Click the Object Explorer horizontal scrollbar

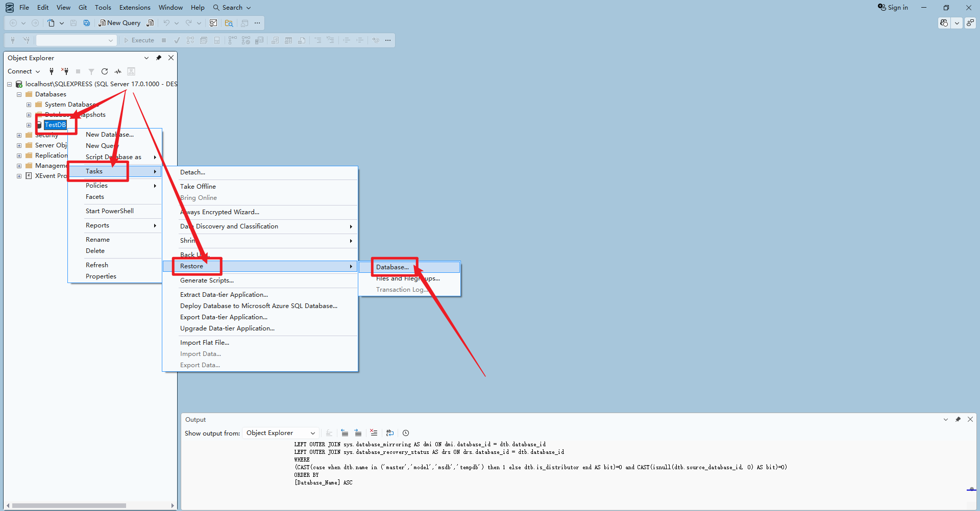tap(69, 505)
